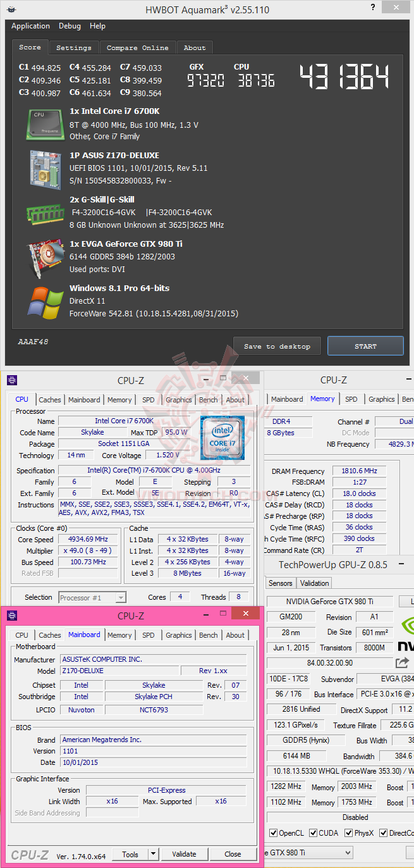Click the motherboard icon beside ASUS Z170-DELUXE
The image size is (414, 868).
[45, 168]
